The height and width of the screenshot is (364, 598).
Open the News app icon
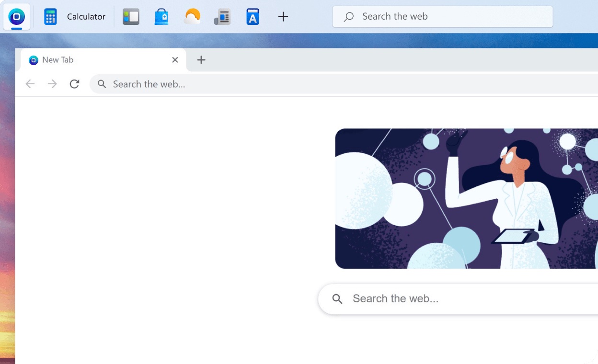[222, 16]
